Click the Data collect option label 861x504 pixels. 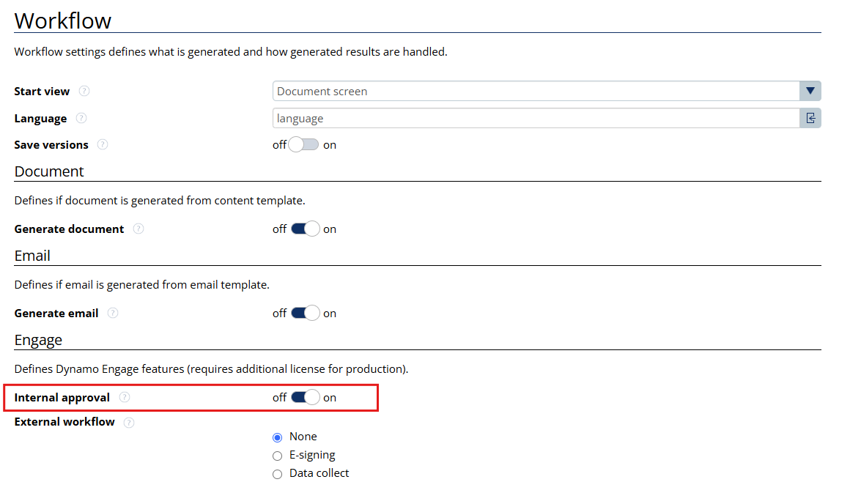[319, 473]
